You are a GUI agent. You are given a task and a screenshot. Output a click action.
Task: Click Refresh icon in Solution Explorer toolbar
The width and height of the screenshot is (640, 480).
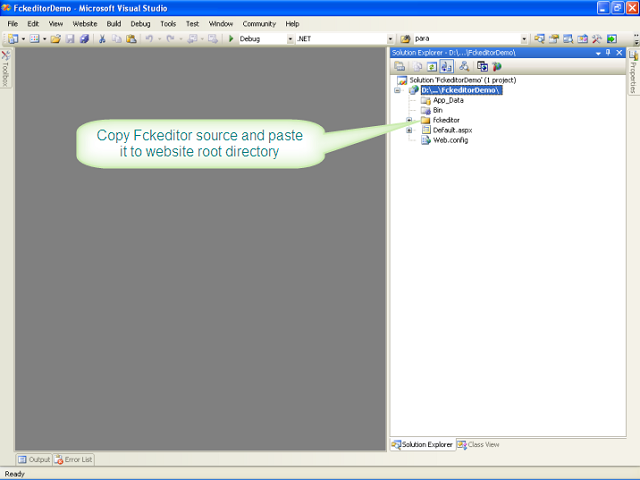click(431, 66)
